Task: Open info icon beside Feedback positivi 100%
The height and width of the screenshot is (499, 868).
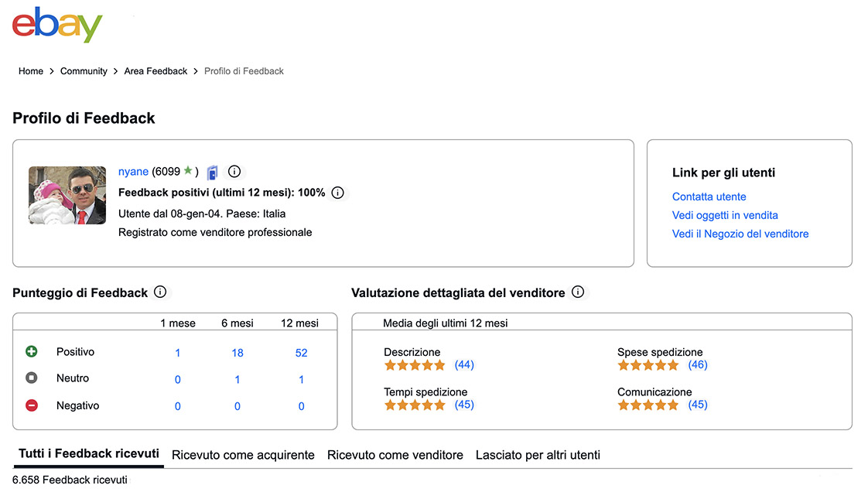Action: tap(337, 193)
